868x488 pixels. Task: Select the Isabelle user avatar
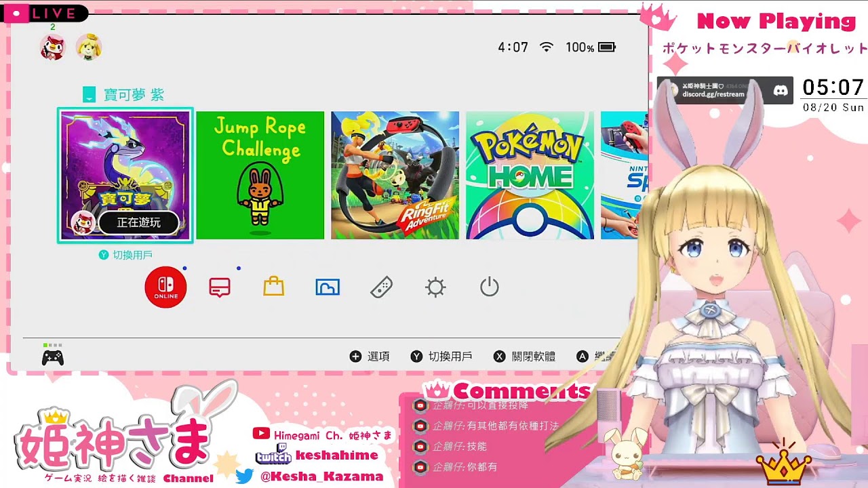tap(89, 47)
